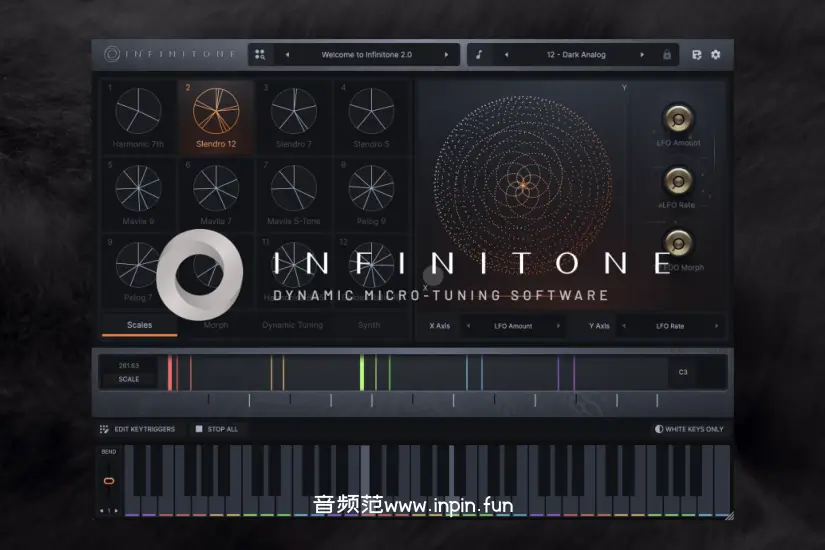Shift keyboard octave up arrow

tap(116, 511)
